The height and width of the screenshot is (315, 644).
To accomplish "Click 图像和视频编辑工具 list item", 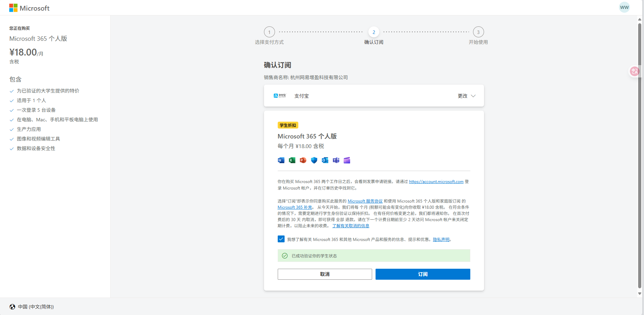I will (38, 139).
